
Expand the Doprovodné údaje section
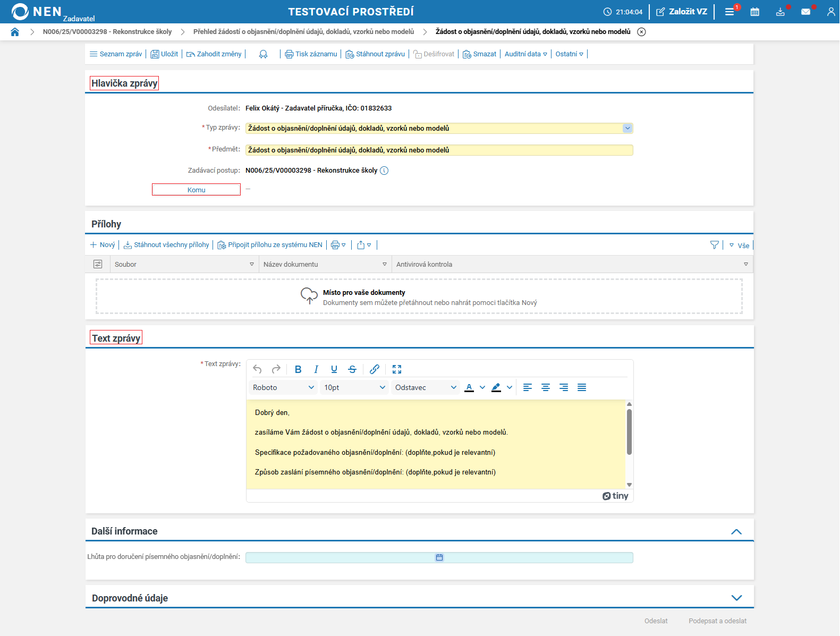click(x=736, y=598)
